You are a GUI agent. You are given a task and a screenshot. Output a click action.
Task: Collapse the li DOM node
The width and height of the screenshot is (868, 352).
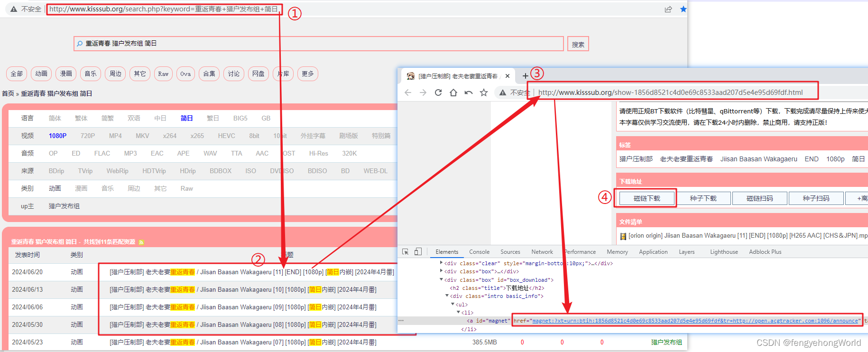[458, 312]
